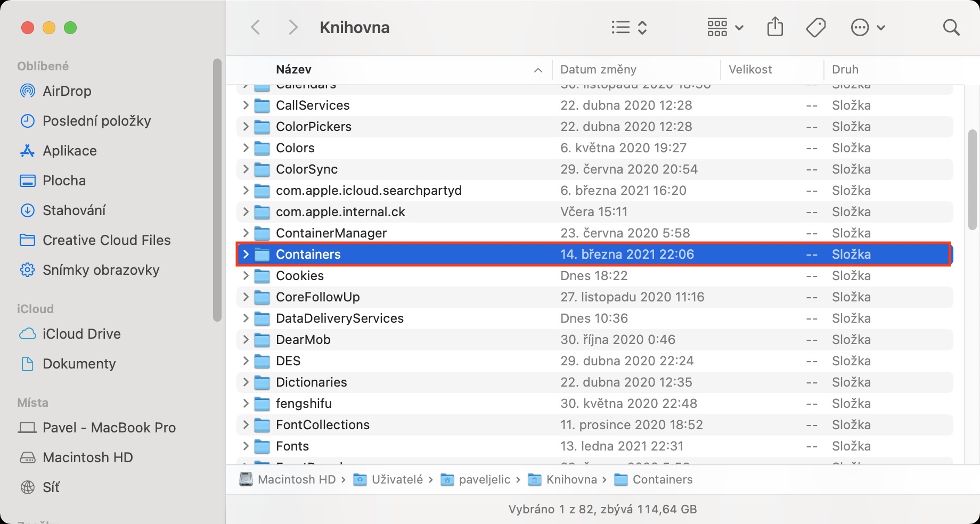Open Dokumenty in the sidebar

coord(68,364)
